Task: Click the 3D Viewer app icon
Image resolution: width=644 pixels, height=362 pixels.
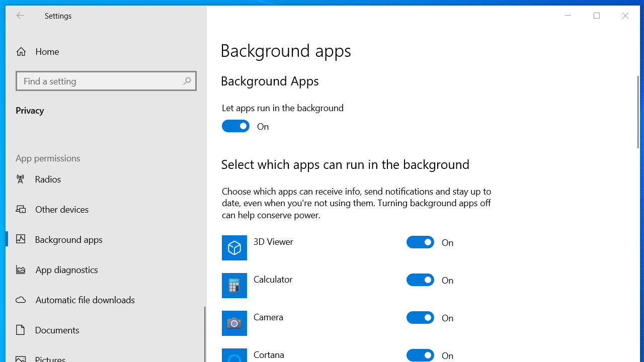Action: (x=234, y=247)
